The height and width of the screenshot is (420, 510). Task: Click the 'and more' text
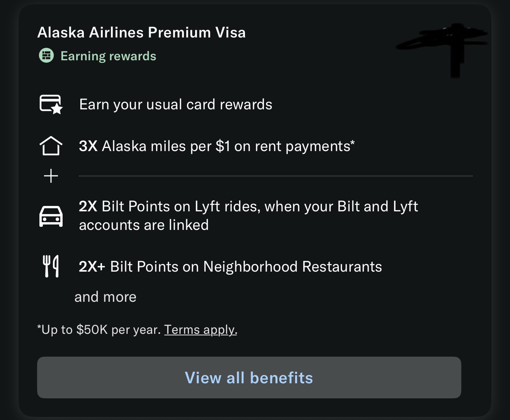pyautogui.click(x=105, y=297)
